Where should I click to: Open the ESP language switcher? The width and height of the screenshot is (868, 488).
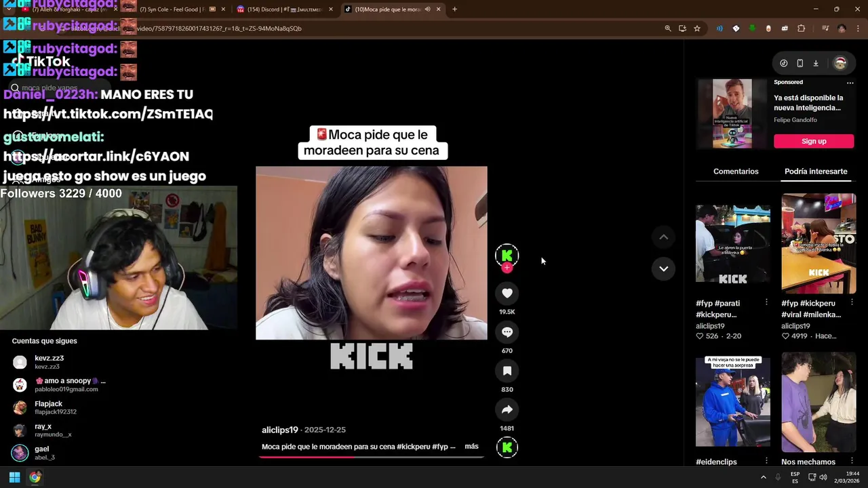pyautogui.click(x=795, y=477)
